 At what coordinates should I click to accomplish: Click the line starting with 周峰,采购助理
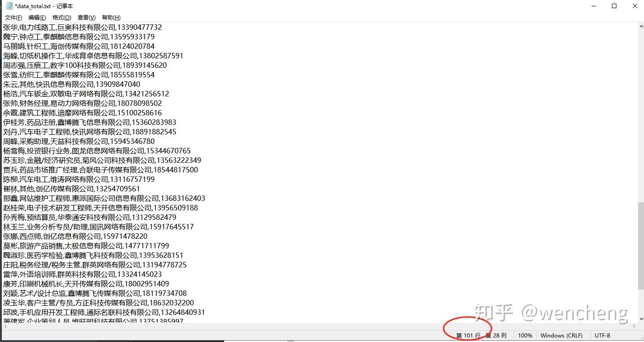click(x=79, y=141)
